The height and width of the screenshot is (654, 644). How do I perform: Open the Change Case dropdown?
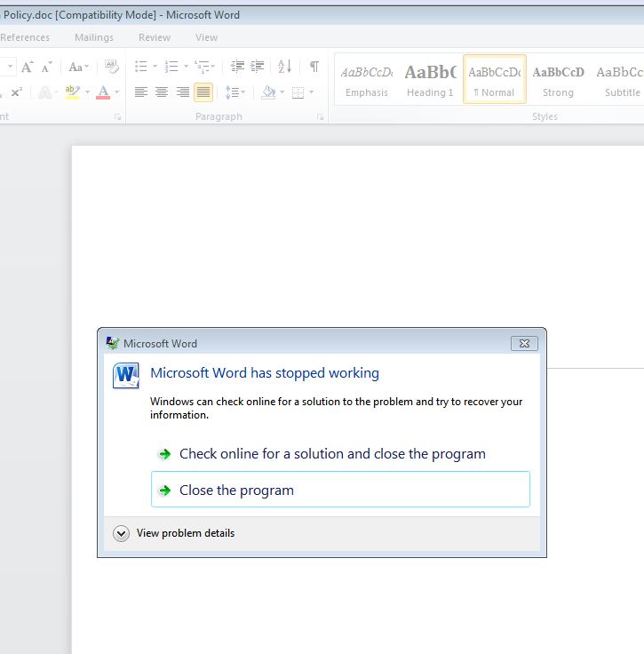(78, 67)
